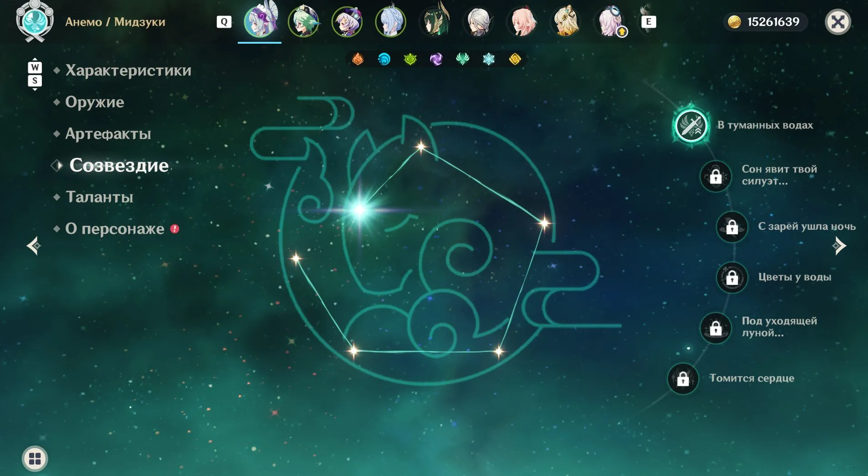Click the label Томится сердце

tap(752, 378)
